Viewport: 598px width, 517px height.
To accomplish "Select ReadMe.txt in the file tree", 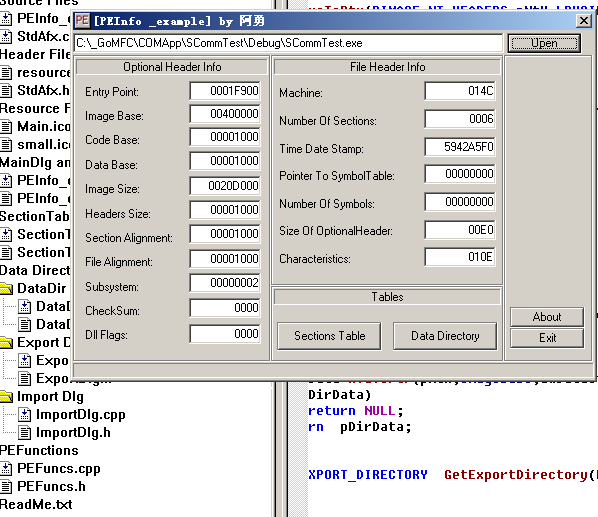I will [x=36, y=504].
